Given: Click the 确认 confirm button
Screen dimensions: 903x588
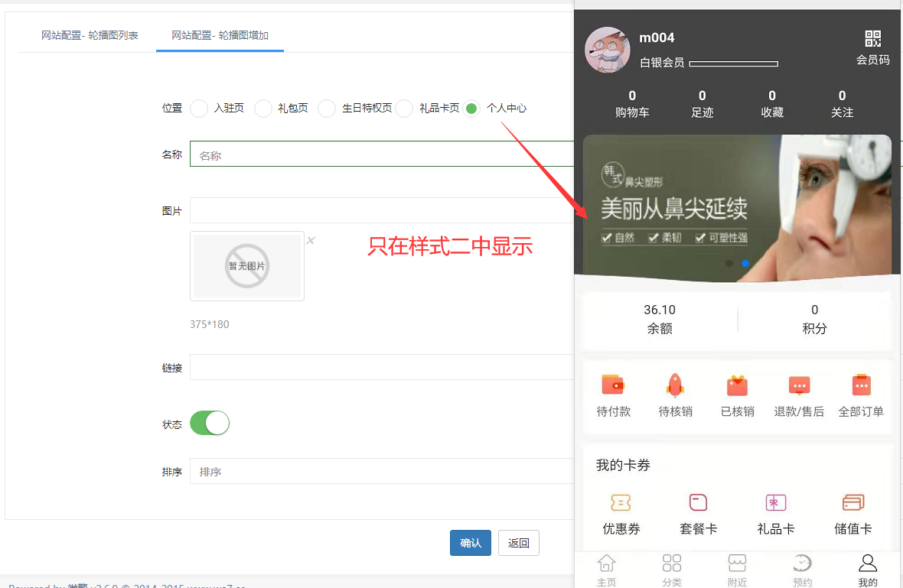Looking at the screenshot, I should [471, 543].
